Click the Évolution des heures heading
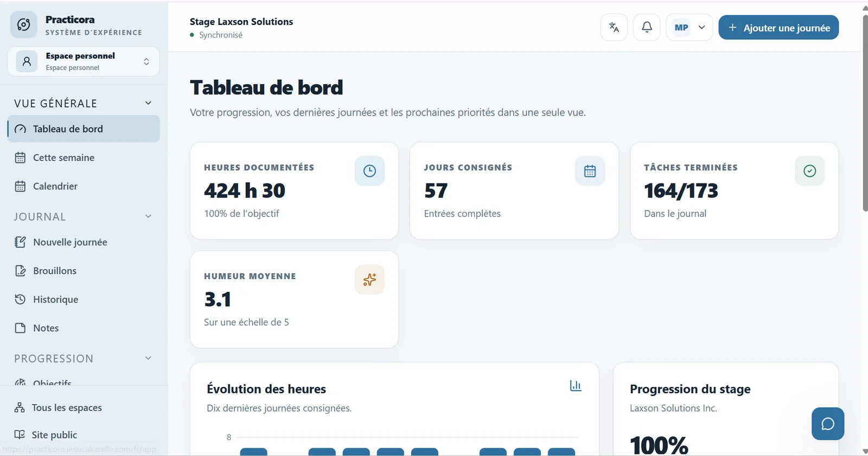Image resolution: width=868 pixels, height=456 pixels. [x=266, y=389]
